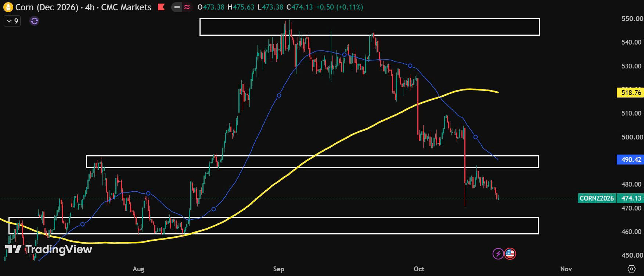The width and height of the screenshot is (644, 276).
Task: Click the 540.00 price axis label
Action: (x=632, y=42)
